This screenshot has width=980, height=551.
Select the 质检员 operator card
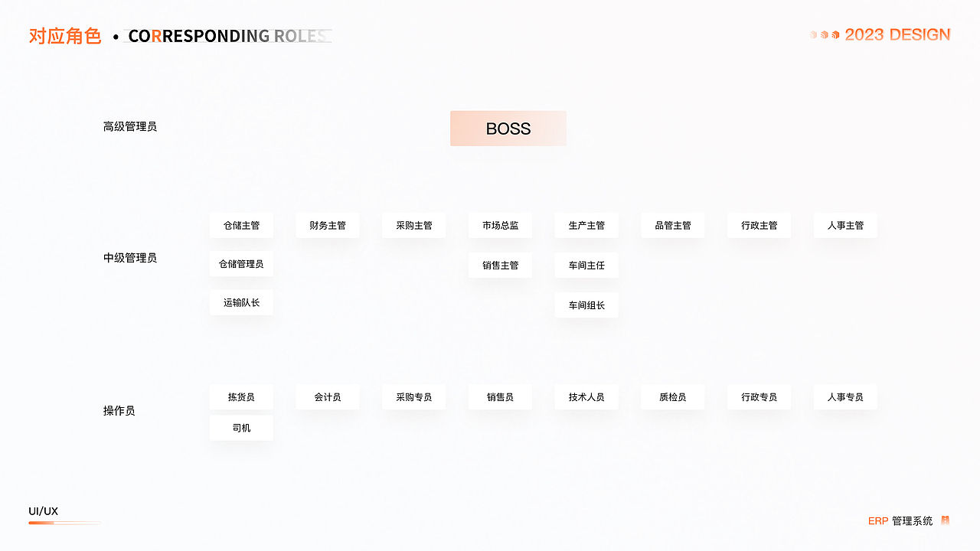coord(673,397)
